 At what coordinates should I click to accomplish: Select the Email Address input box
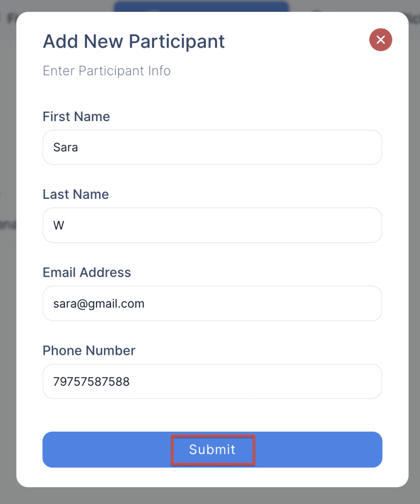212,303
